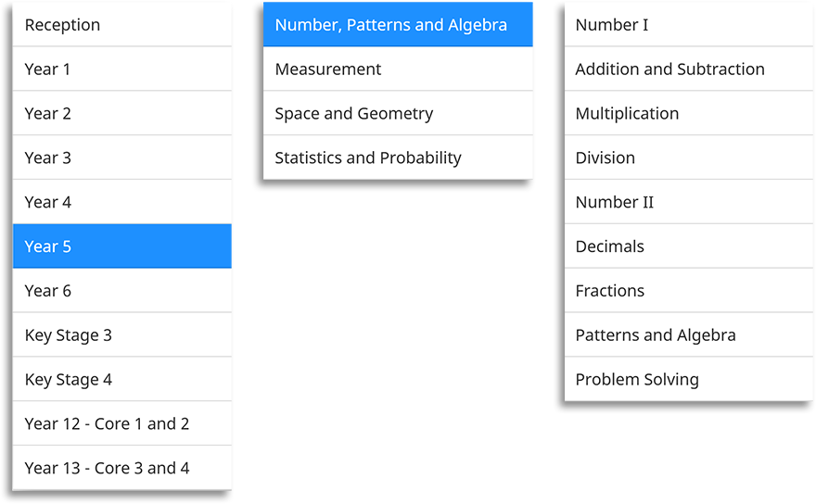This screenshot has width=816, height=504.
Task: Choose the Measurement strand
Action: (328, 69)
